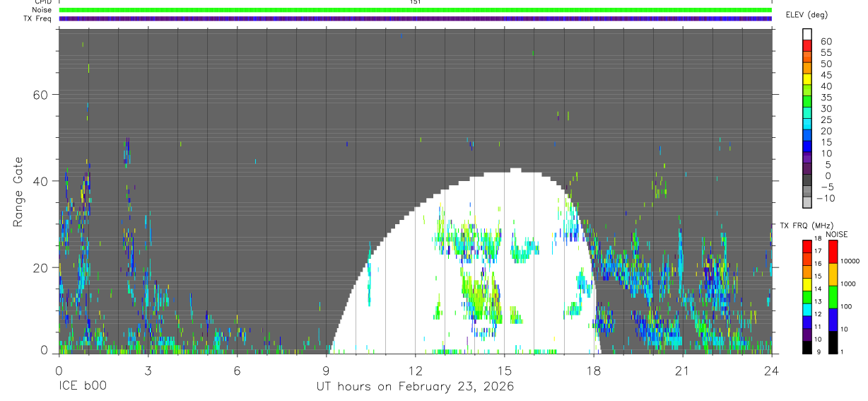
Task: Click the white top swatch of ELEV color bar
Action: [807, 35]
